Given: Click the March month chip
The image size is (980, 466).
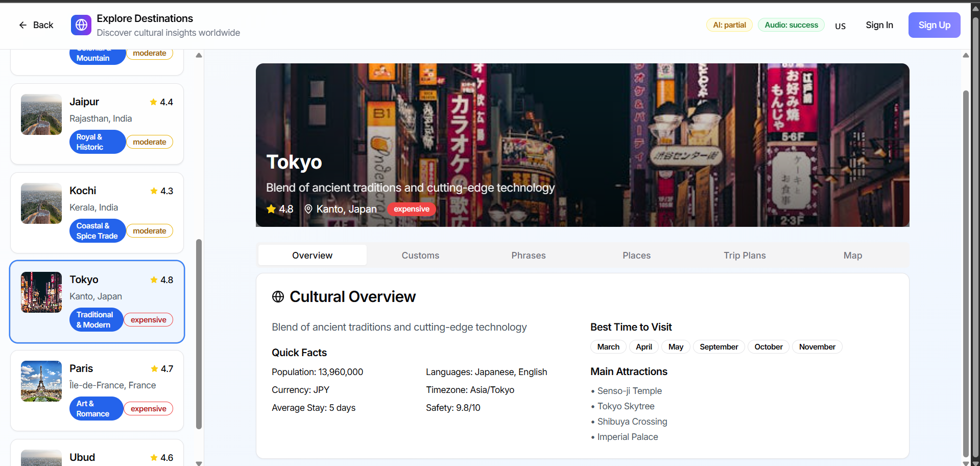Looking at the screenshot, I should 608,347.
